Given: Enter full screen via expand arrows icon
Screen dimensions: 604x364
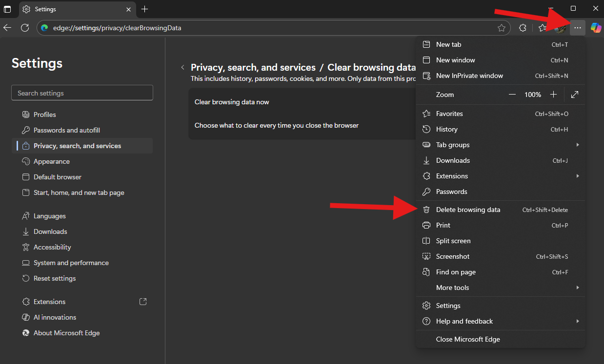Looking at the screenshot, I should (x=575, y=95).
